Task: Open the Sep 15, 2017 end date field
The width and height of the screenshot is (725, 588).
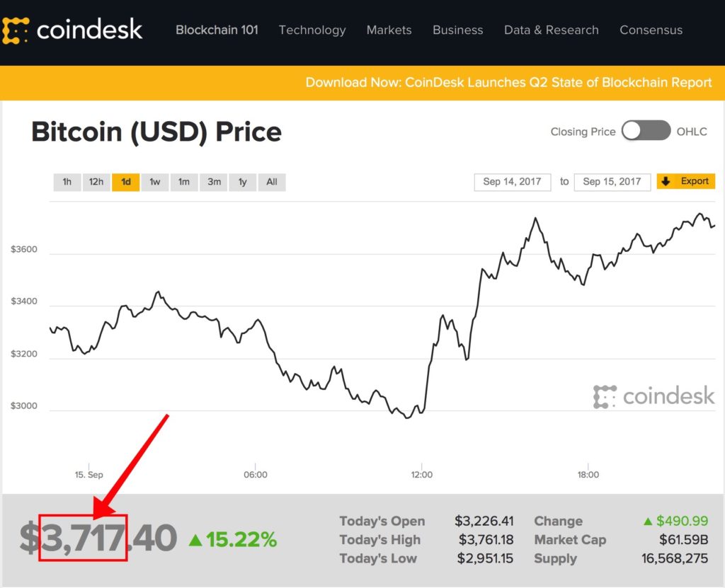Action: [x=612, y=182]
